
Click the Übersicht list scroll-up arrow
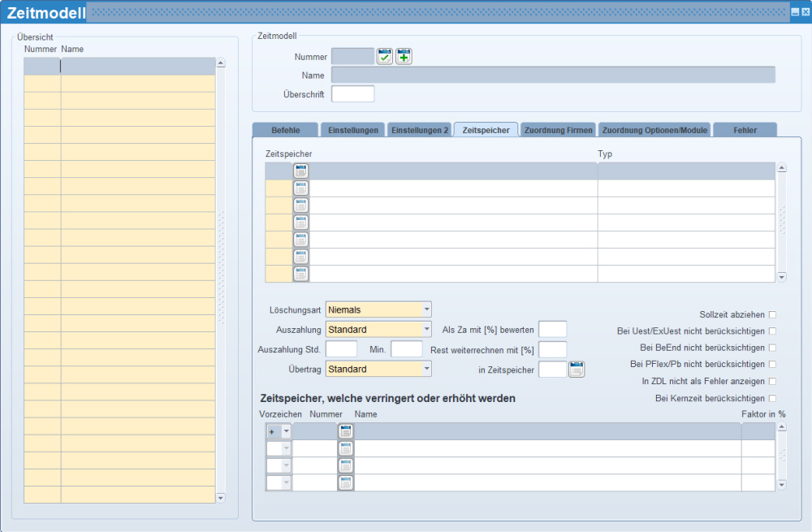[221, 63]
